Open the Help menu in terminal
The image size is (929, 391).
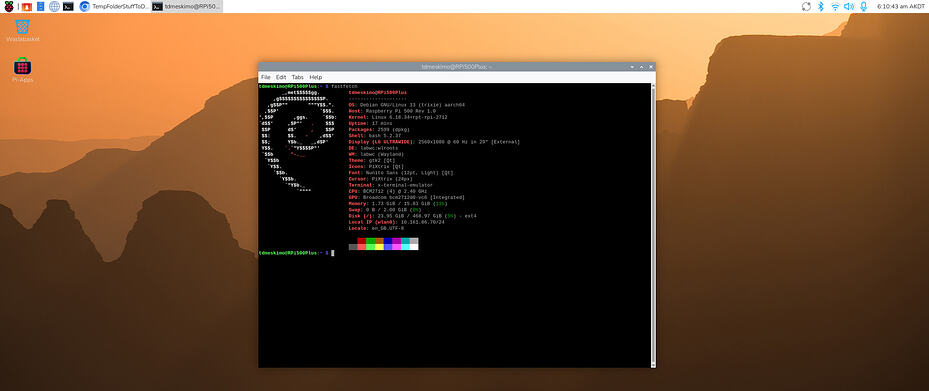(316, 77)
